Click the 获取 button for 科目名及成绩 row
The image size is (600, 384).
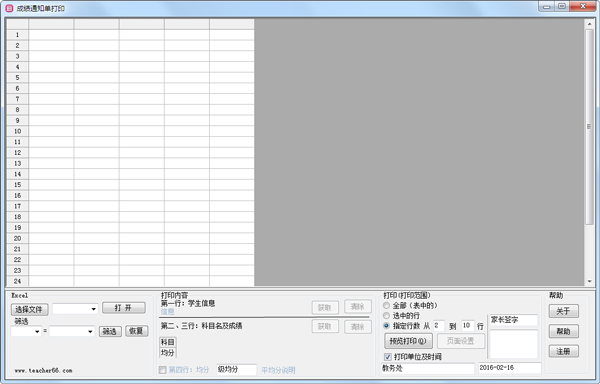(x=325, y=327)
